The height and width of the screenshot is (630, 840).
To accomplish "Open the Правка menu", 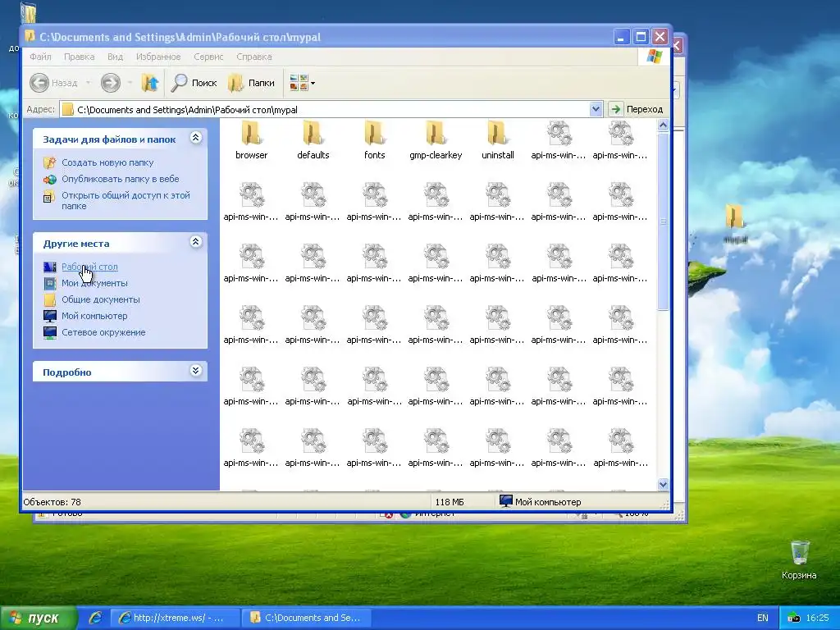I will 80,57.
